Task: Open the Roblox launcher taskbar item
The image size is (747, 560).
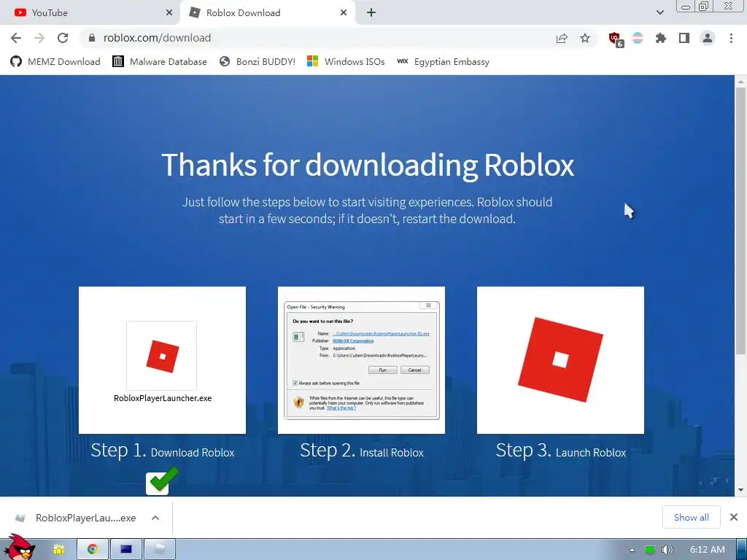Action: coord(160,550)
